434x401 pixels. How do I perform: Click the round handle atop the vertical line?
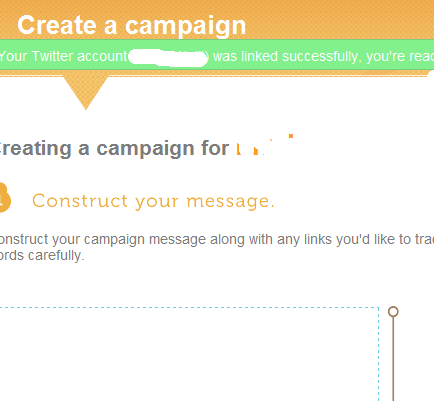[393, 311]
